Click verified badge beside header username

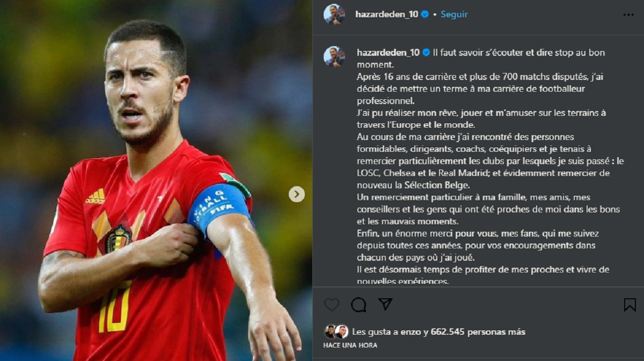pos(425,14)
